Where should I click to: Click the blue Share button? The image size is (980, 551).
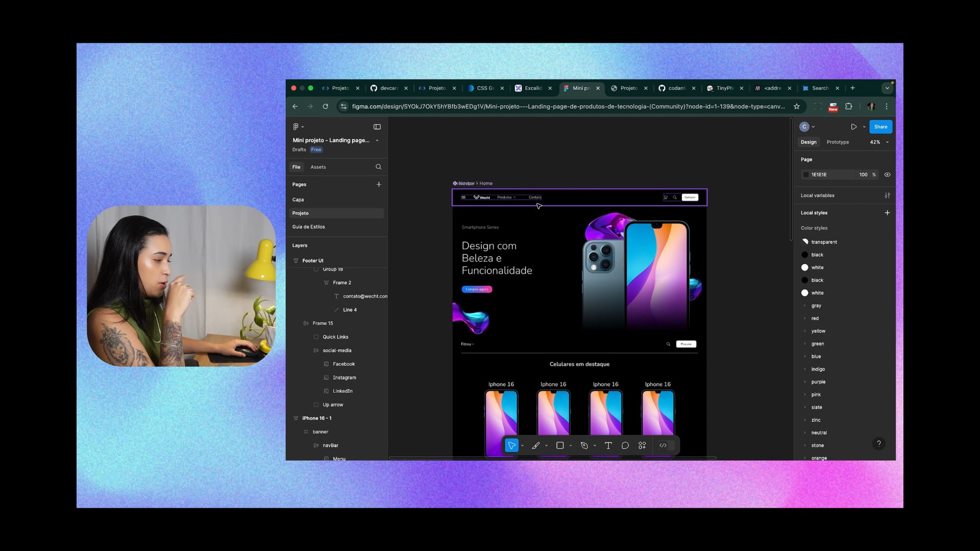880,127
